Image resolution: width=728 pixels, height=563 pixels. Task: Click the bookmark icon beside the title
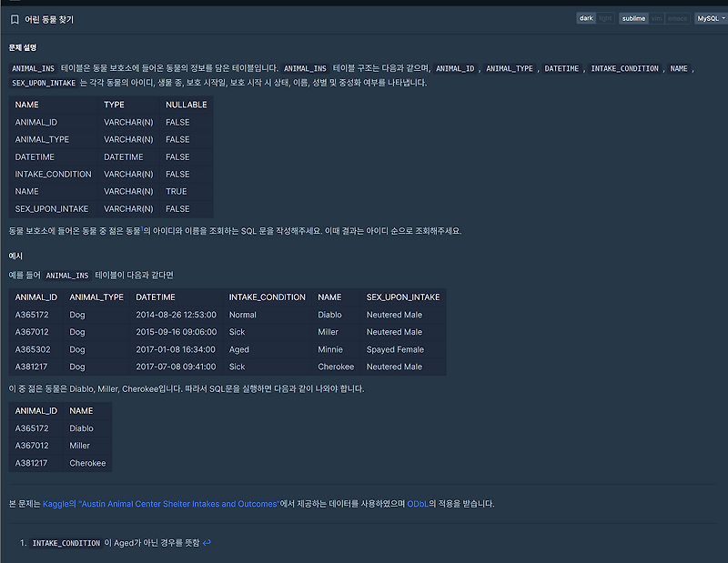[15, 18]
